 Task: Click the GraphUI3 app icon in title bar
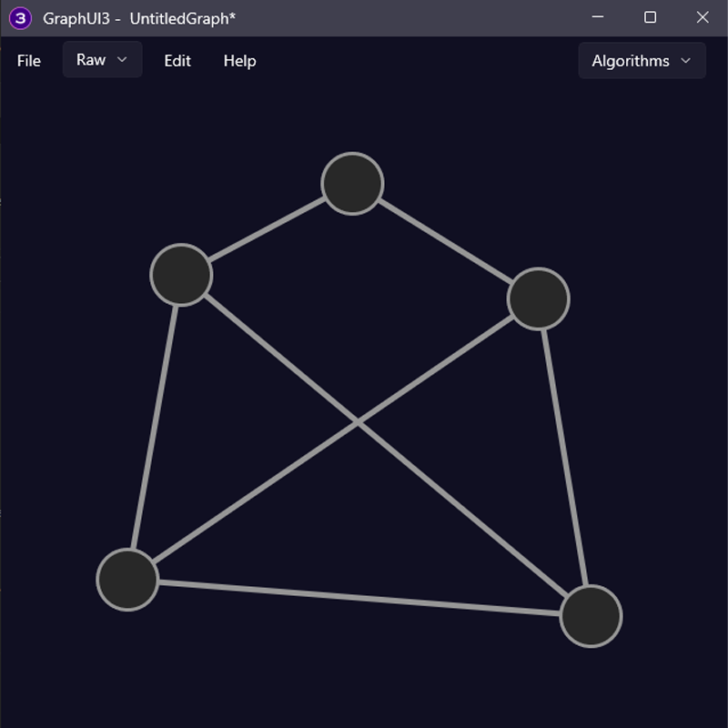click(21, 18)
